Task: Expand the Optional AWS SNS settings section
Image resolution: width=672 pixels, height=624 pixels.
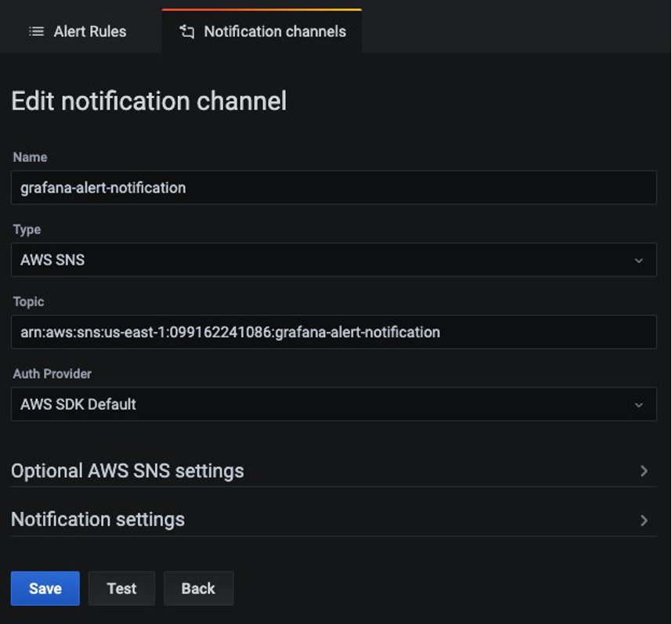Action: pos(334,471)
